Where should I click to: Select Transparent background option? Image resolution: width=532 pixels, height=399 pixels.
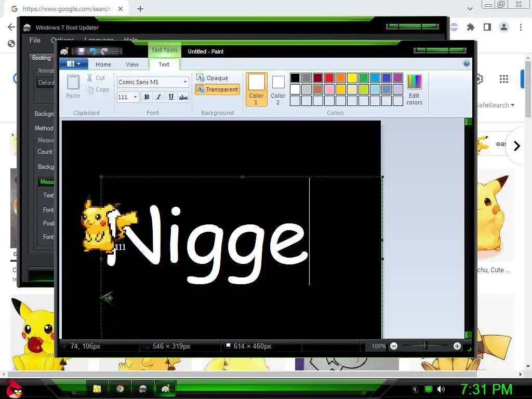click(218, 89)
